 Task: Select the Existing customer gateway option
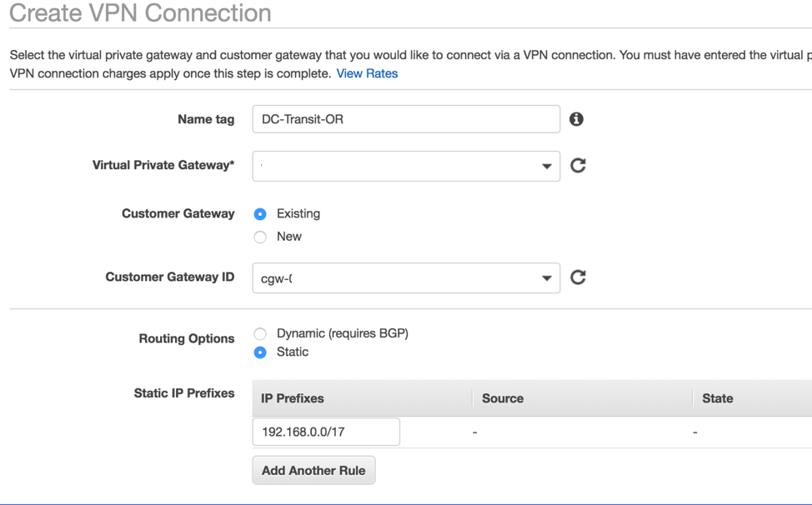coord(260,214)
